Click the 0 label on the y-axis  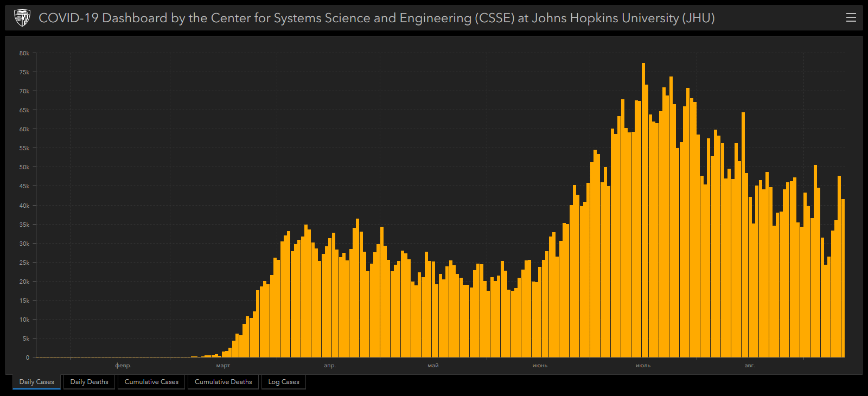click(28, 357)
